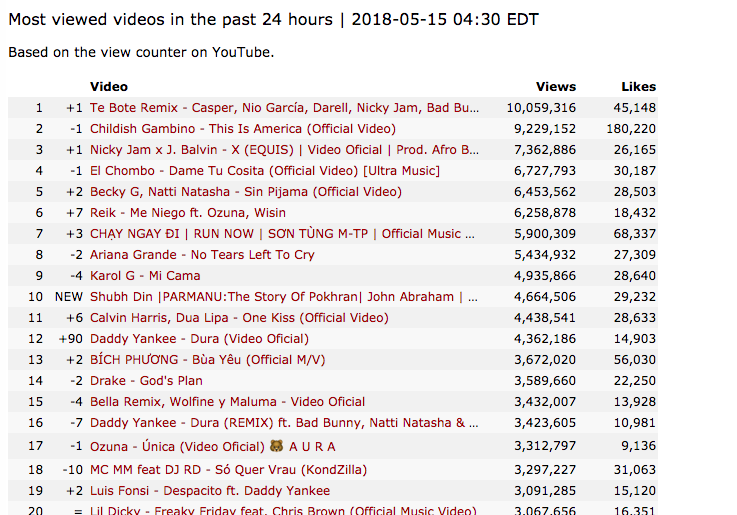737x515 pixels.
Task: Open Ariana Grande No Tears Left link
Action: [x=202, y=255]
